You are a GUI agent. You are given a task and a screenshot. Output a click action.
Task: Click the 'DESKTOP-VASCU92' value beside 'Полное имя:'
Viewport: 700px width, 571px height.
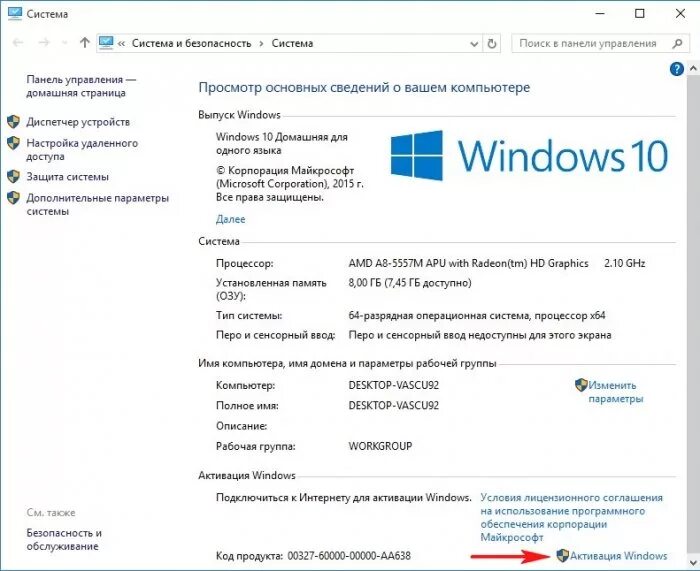(x=394, y=405)
